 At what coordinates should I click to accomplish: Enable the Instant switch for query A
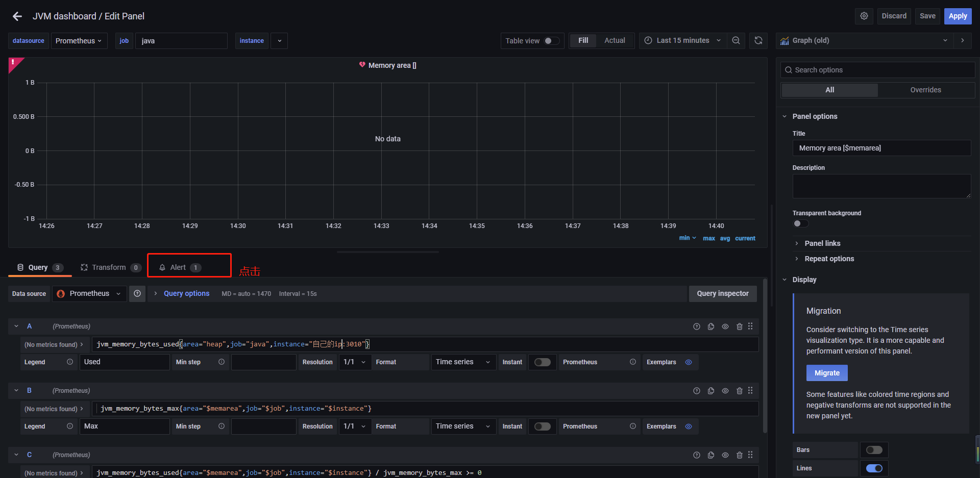pyautogui.click(x=542, y=362)
